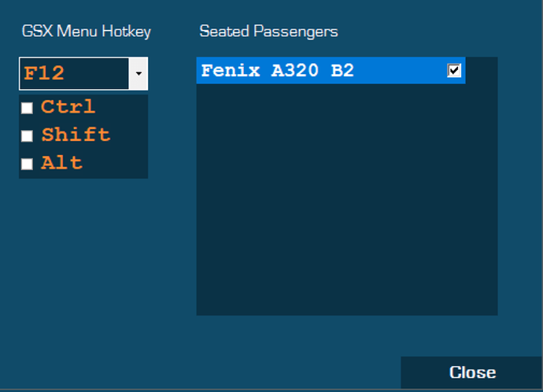The width and height of the screenshot is (543, 392).
Task: Click the F12 text in hotkey selector
Action: coord(44,74)
